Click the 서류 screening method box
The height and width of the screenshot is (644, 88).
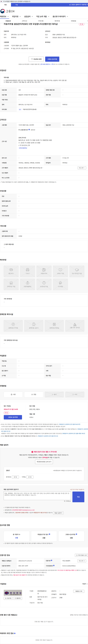(13, 395)
